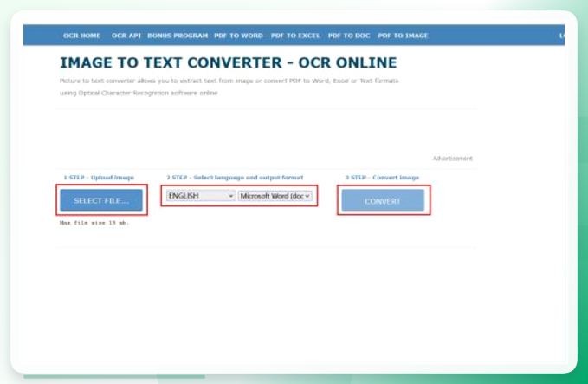Click the 'Max file size 15 mb.' note
588x384 pixels.
[x=94, y=223]
